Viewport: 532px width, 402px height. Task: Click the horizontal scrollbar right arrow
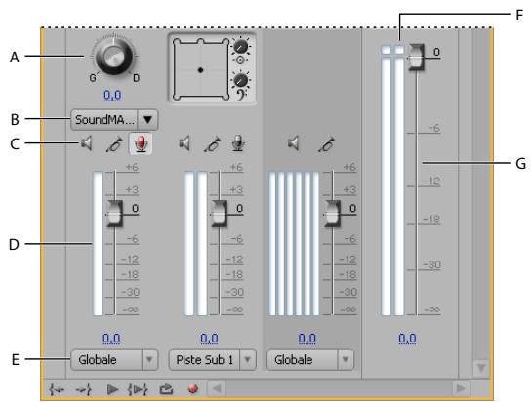[x=461, y=388]
